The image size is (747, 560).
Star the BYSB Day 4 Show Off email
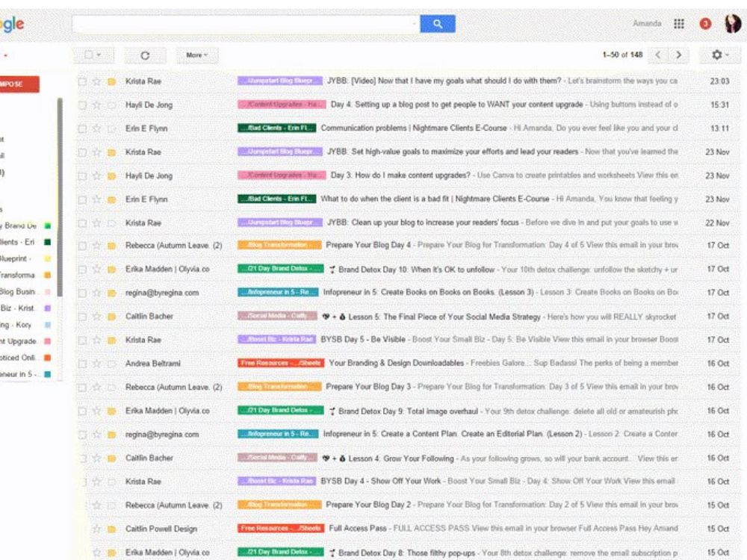point(96,482)
